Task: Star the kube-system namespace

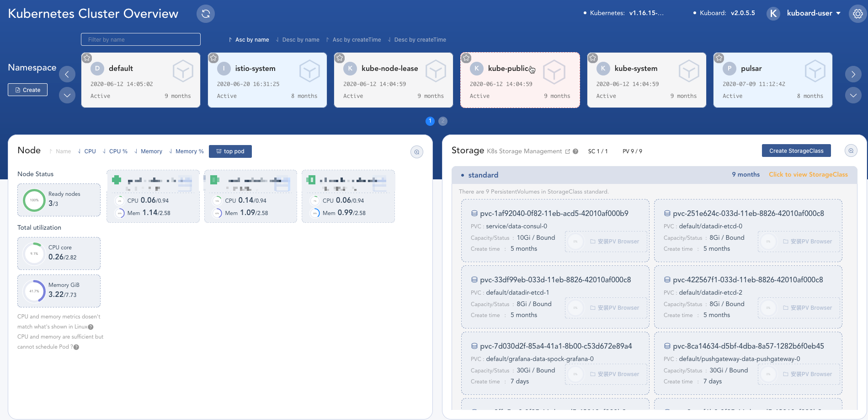Action: coord(593,58)
